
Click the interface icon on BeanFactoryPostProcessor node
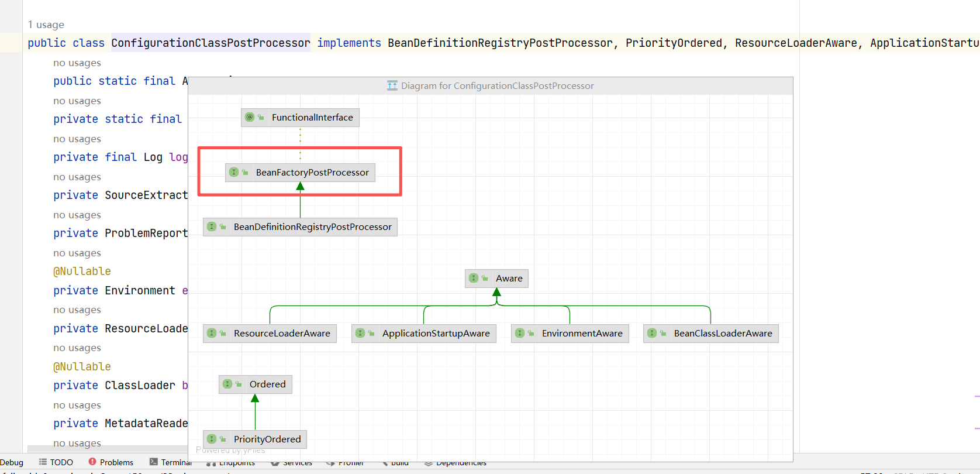(234, 172)
